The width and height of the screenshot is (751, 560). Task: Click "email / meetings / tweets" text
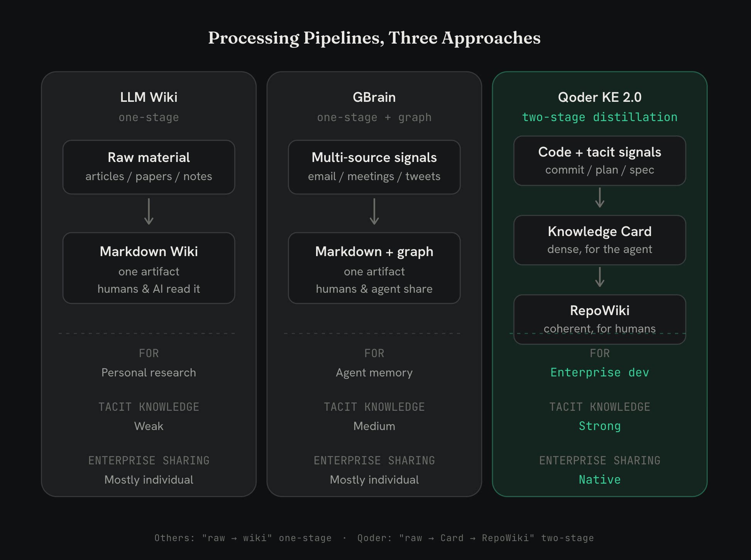(374, 176)
